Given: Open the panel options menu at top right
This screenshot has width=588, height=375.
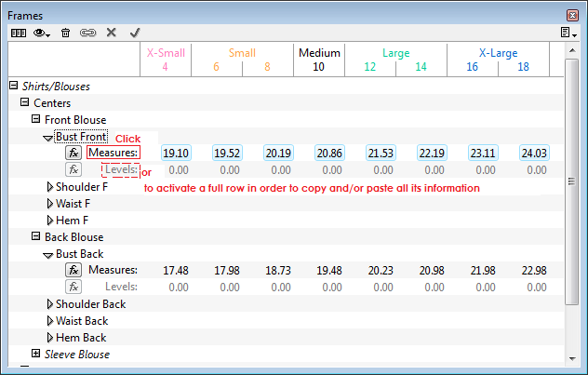Looking at the screenshot, I should pos(568,33).
